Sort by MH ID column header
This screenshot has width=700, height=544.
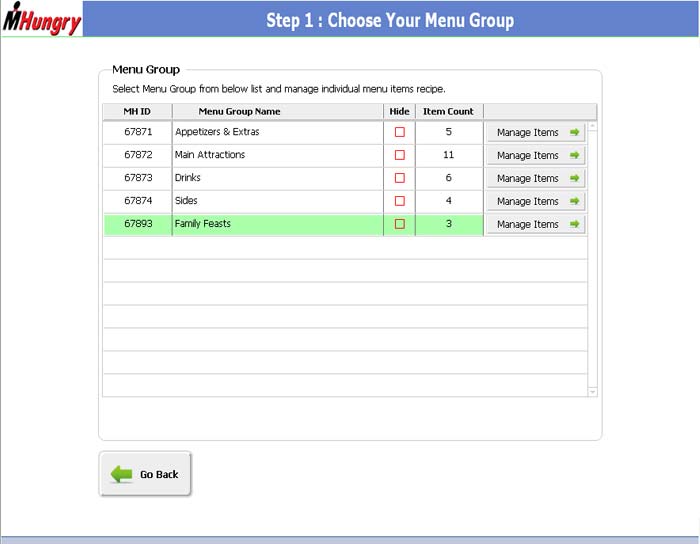(x=137, y=111)
